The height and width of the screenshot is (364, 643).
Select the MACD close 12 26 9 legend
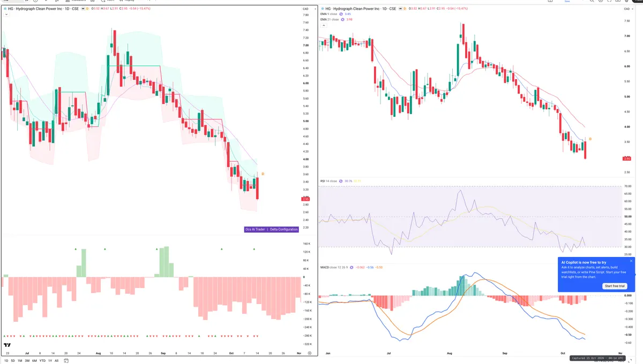point(333,267)
